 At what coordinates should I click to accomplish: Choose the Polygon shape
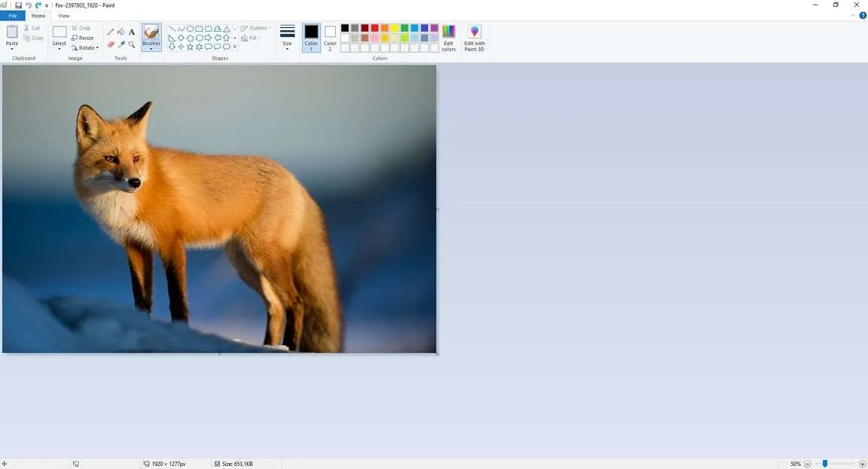(218, 29)
